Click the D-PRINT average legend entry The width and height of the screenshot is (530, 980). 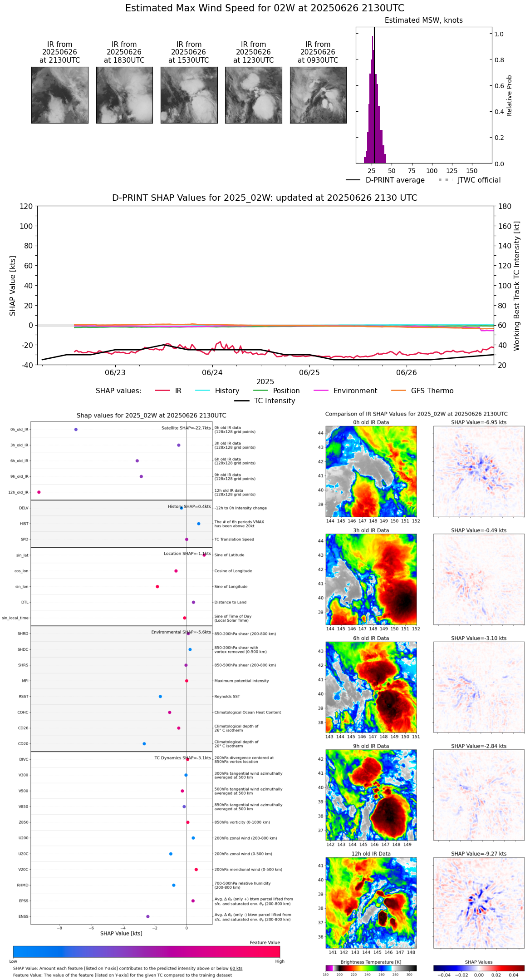(x=385, y=180)
